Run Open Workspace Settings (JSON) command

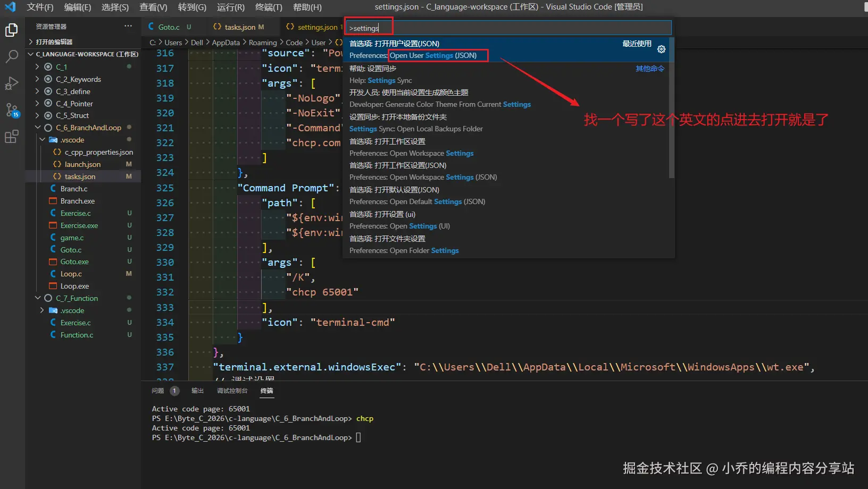[x=506, y=171]
